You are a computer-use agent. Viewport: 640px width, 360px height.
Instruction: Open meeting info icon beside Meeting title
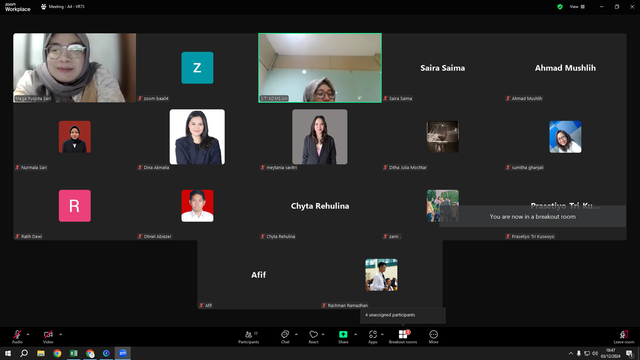[x=44, y=7]
